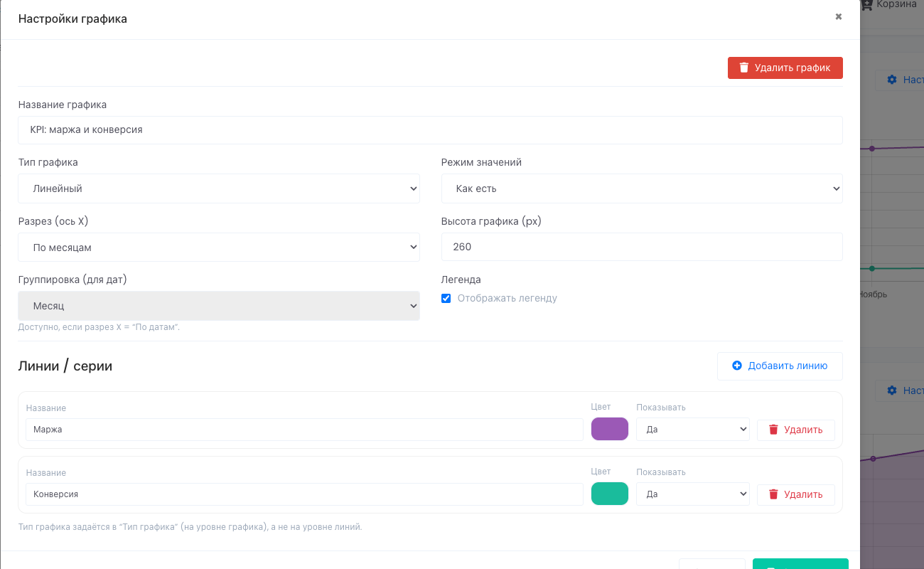Expand the 'Режим значений' dropdown
The width and height of the screenshot is (924, 569).
click(642, 188)
